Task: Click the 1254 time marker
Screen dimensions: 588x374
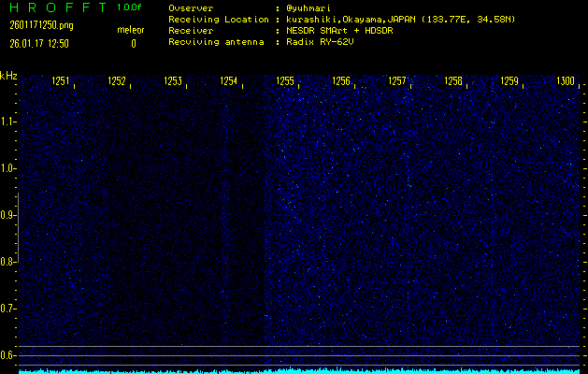Action: 229,81
